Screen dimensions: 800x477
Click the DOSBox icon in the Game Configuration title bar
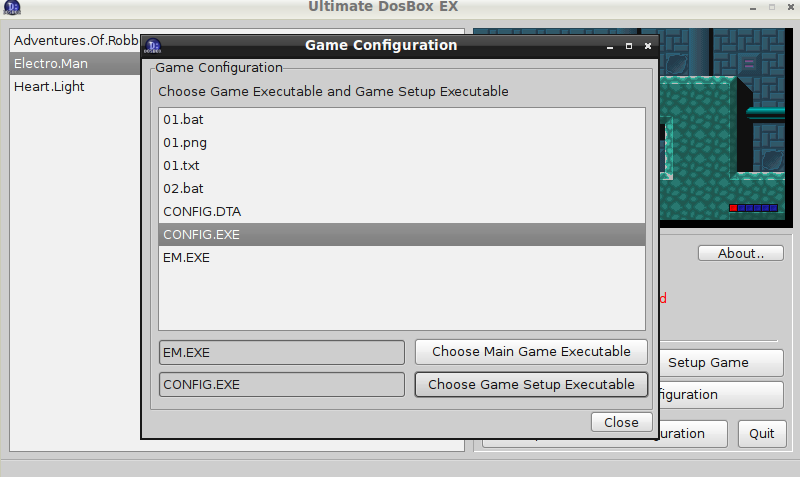(x=154, y=46)
